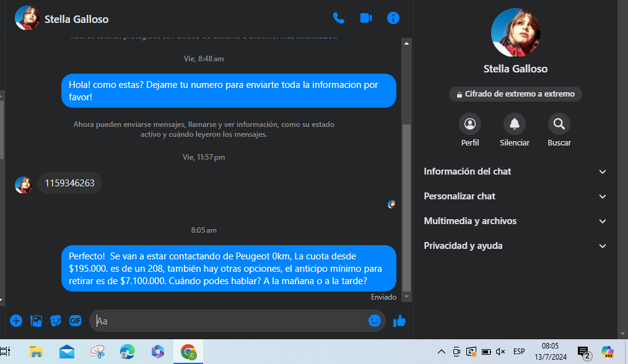Screen dimensions: 628x364
Task: Click the Aa message input field
Action: 229,321
